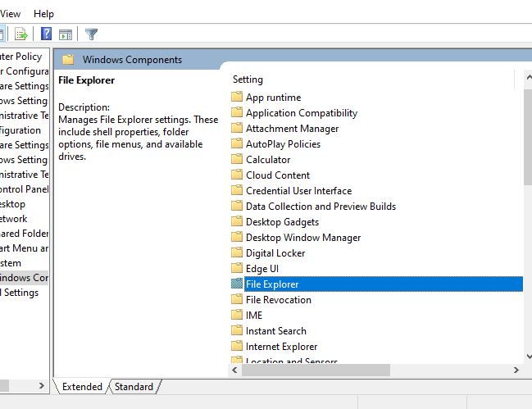532x409 pixels.
Task: Select the Edge UI folder icon
Action: (x=237, y=268)
